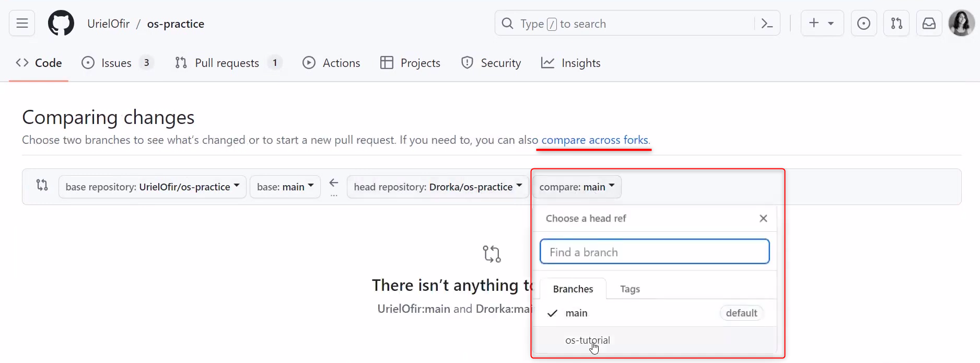View your pull requests from header icon
Screen dimensions: 980x363
click(896, 24)
